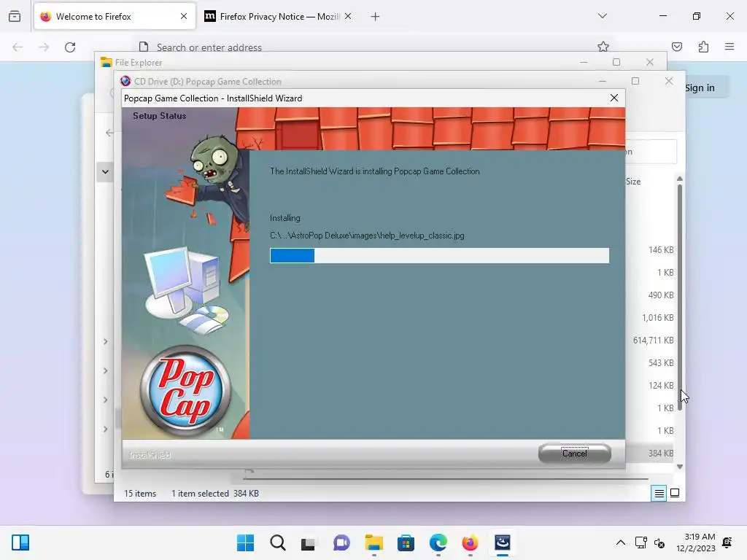Expand the fourth collapsed navigation tree node
Screen dimensions: 747x560
[105, 429]
